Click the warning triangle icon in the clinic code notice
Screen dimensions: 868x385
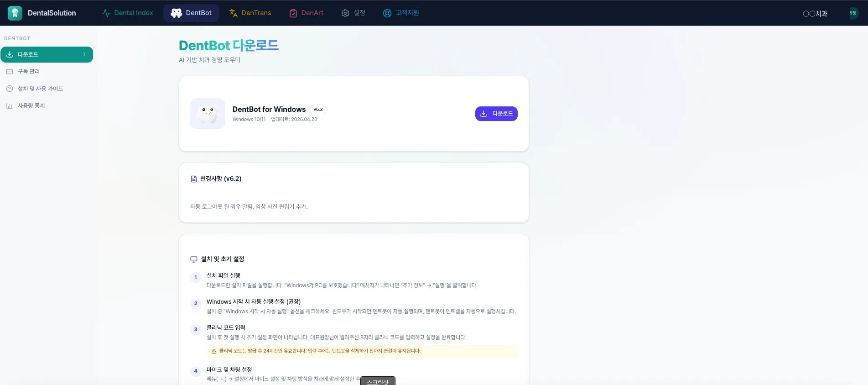214,351
